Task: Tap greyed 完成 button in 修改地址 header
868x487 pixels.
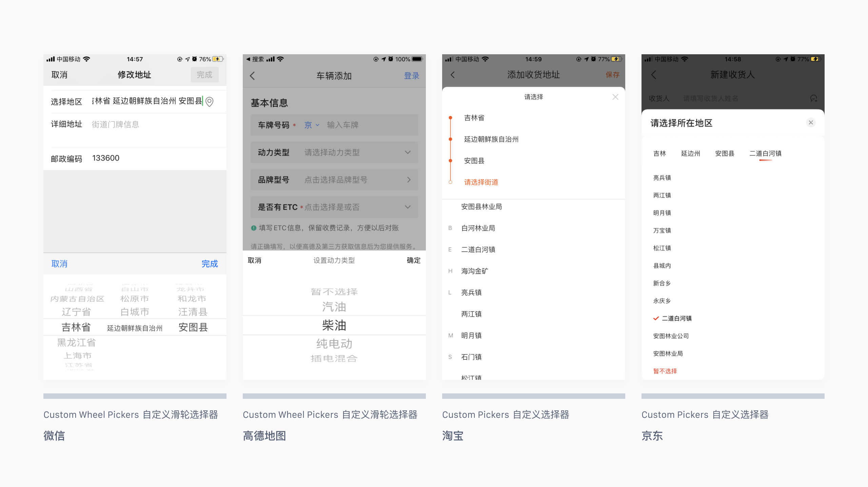Action: click(x=204, y=75)
